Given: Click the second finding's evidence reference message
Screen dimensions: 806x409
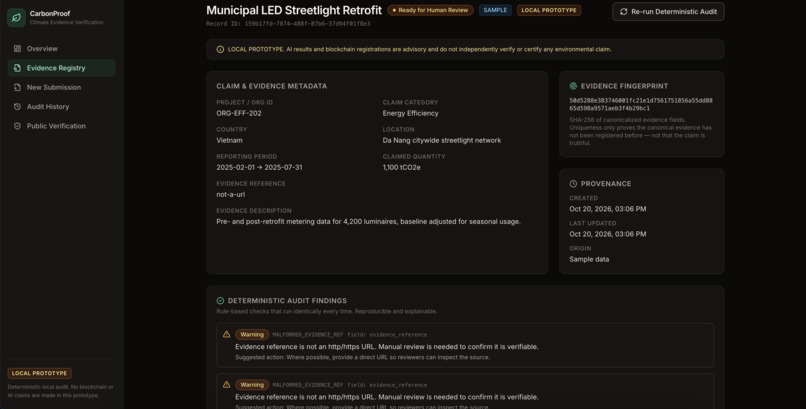Looking at the screenshot, I should [387, 397].
